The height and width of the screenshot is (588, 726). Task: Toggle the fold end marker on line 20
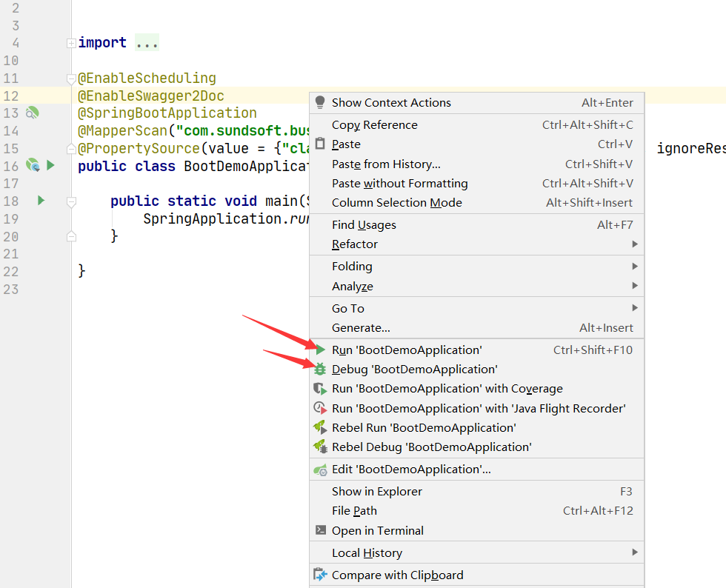point(71,236)
